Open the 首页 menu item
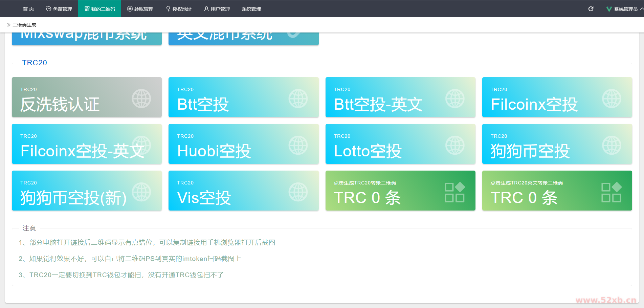 click(28, 9)
